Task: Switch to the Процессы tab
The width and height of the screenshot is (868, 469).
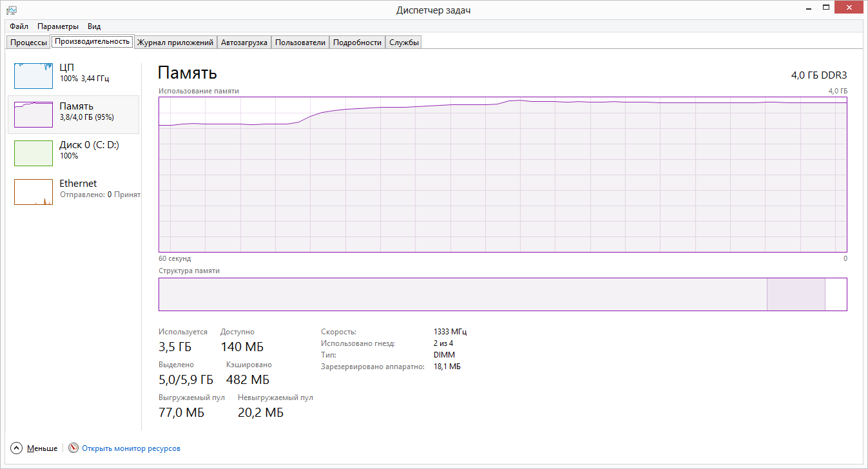Action: click(29, 43)
